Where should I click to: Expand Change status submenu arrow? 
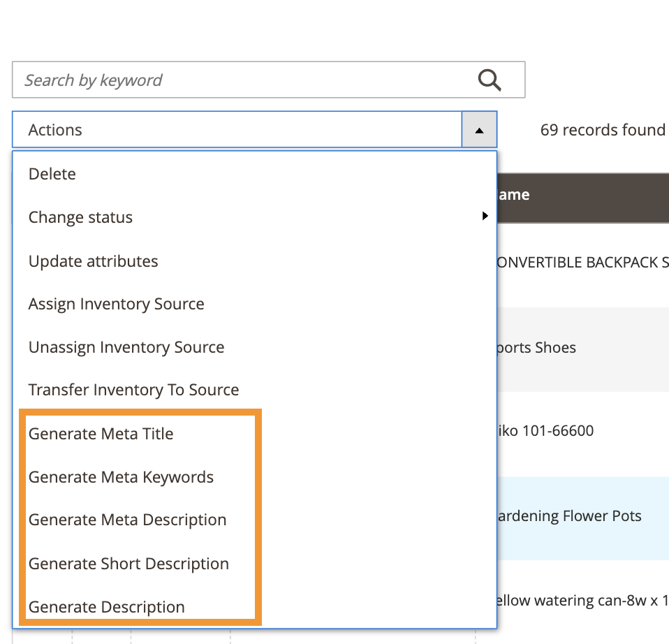point(485,216)
